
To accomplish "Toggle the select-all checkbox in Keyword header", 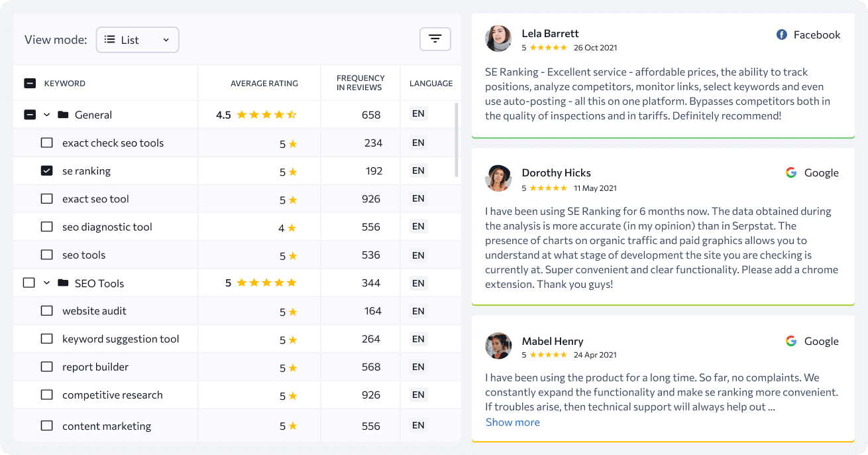I will [x=30, y=84].
